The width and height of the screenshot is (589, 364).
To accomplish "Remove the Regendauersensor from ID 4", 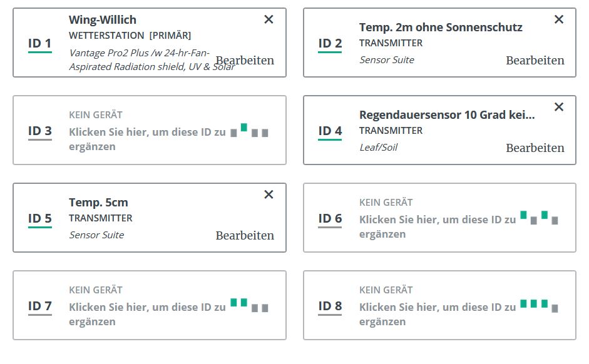I will 559,107.
